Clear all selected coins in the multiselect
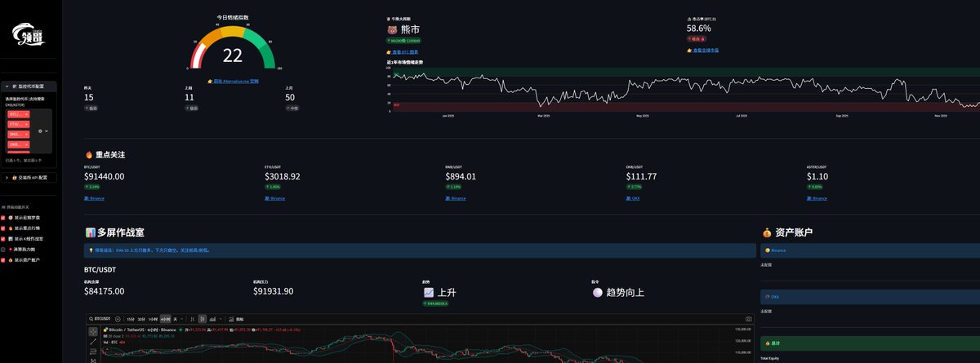This screenshot has height=363, width=980. tap(39, 131)
